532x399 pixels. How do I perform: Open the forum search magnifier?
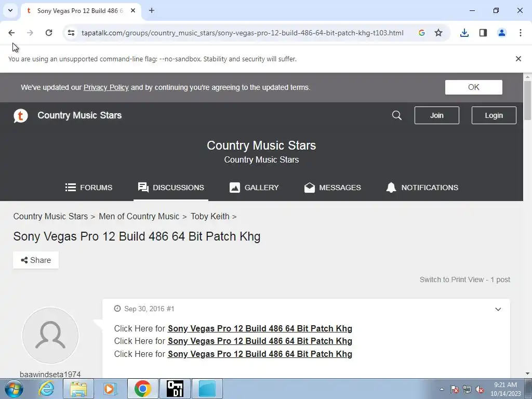[x=396, y=115]
